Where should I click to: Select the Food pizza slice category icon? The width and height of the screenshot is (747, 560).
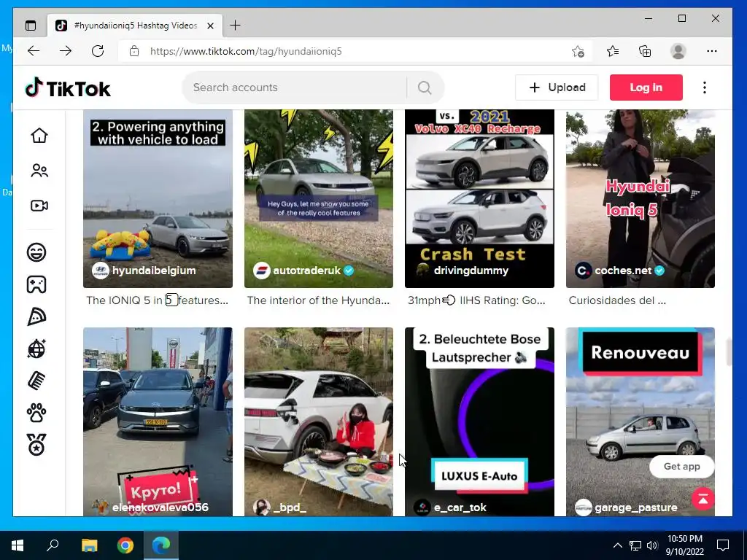click(x=36, y=316)
